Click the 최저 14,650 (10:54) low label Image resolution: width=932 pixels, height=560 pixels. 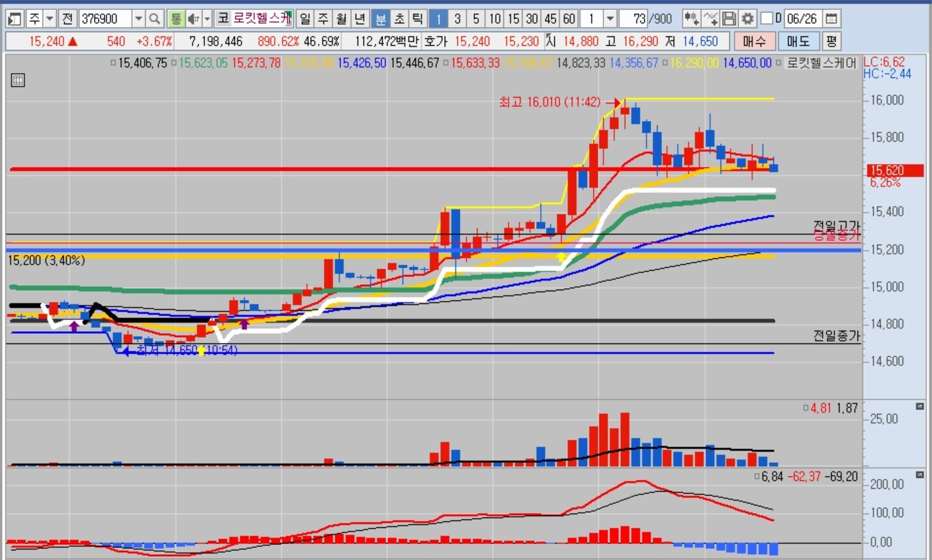[187, 351]
